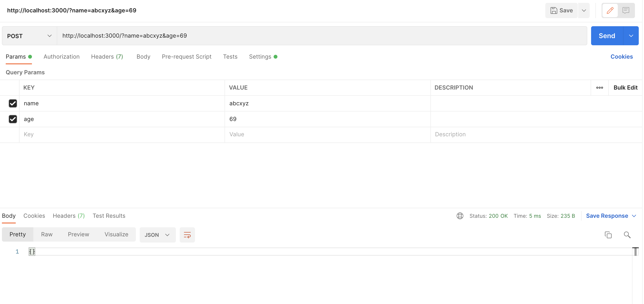Image resolution: width=644 pixels, height=304 pixels.
Task: Open the column options three-dots icon
Action: [x=599, y=88]
